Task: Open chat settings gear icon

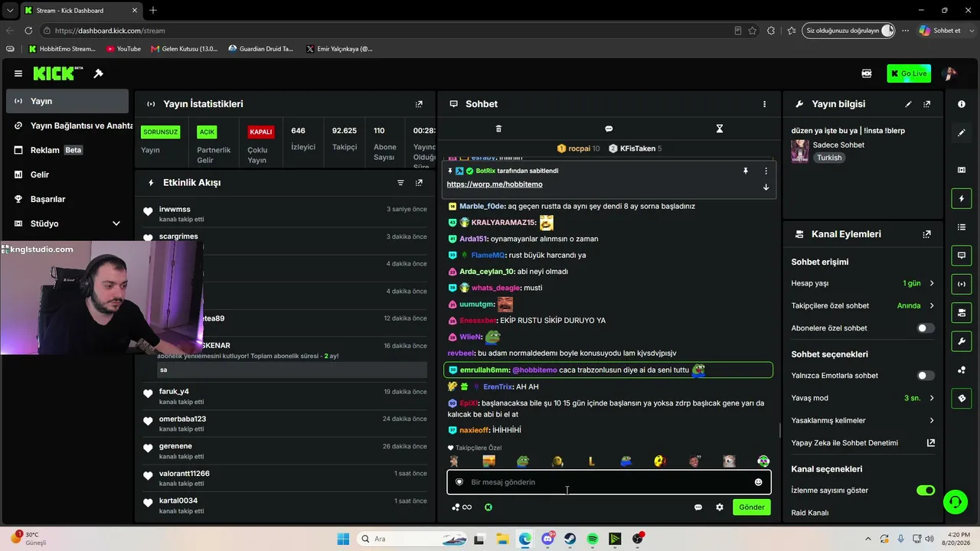Action: click(720, 507)
